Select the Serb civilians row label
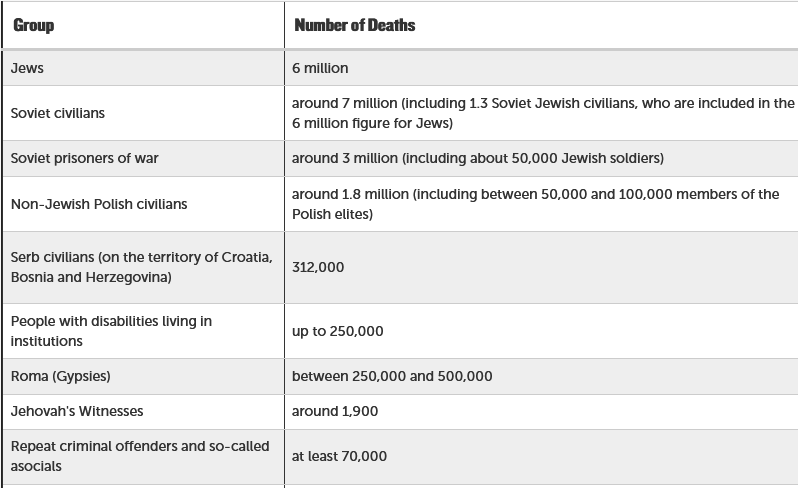This screenshot has height=488, width=798. coord(141,267)
